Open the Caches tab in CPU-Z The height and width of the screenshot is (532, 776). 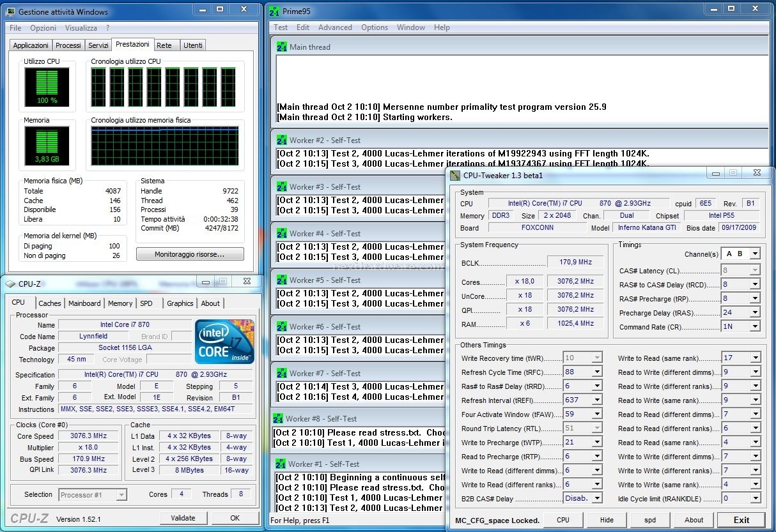click(50, 303)
